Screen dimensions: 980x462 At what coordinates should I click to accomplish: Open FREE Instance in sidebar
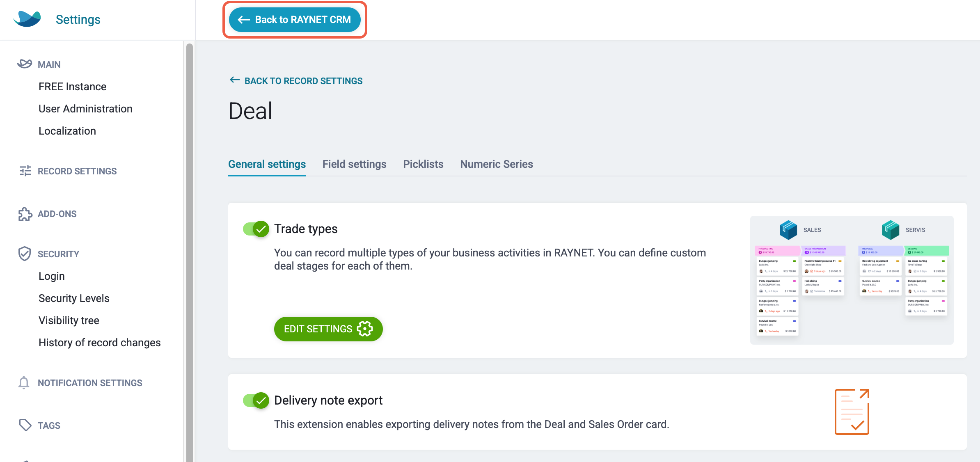point(73,87)
